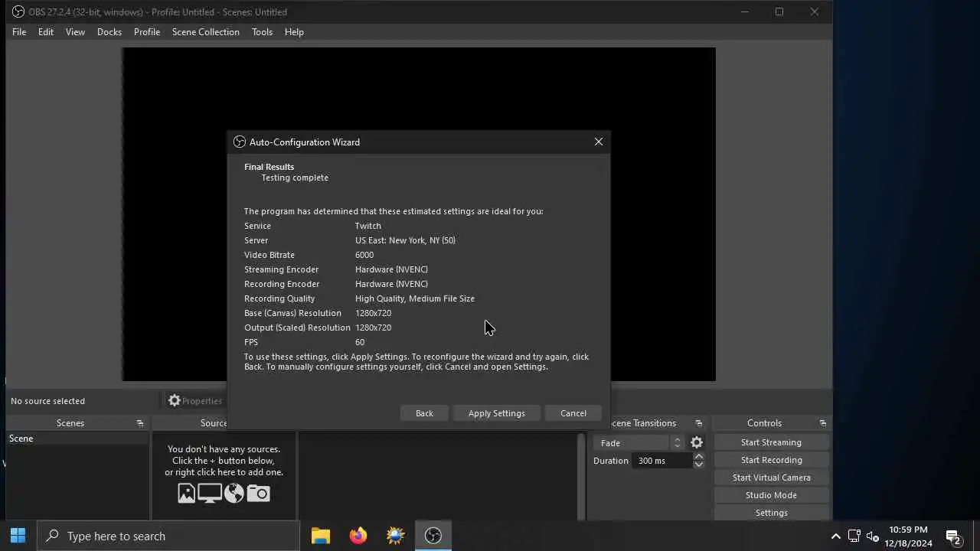Click the Windows search box
Viewport: 980px width, 551px height.
point(168,536)
